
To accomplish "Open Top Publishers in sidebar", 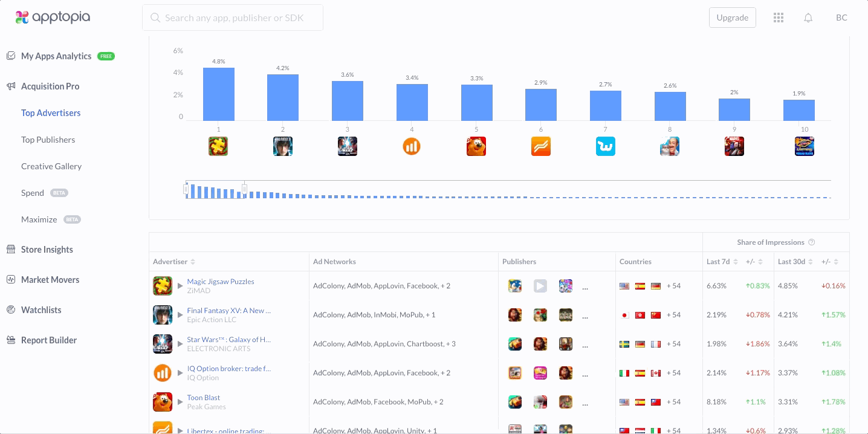I will pyautogui.click(x=48, y=140).
